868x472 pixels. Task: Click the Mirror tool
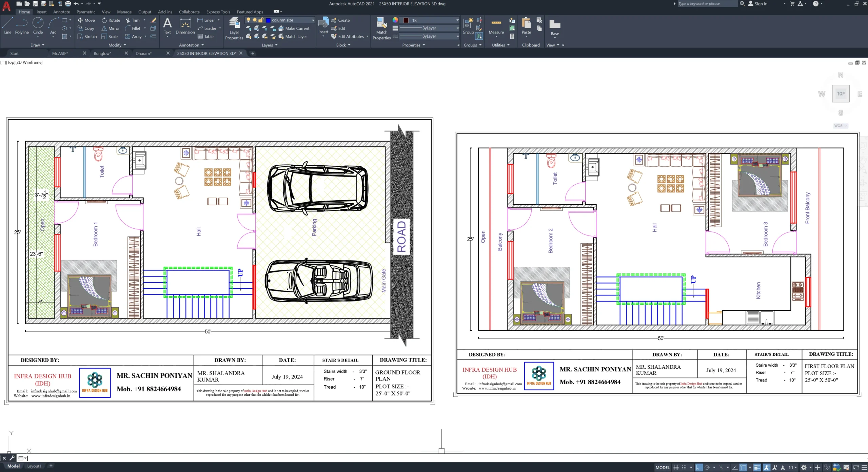tap(111, 28)
